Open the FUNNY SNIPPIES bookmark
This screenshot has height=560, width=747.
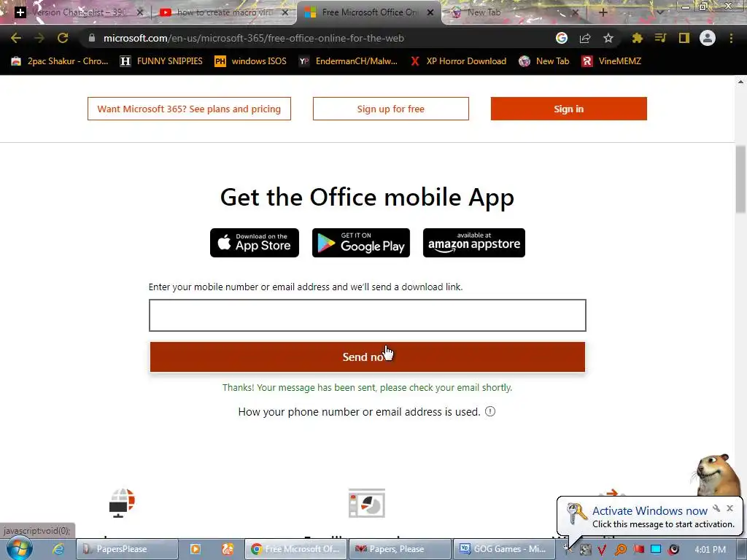[x=161, y=61]
